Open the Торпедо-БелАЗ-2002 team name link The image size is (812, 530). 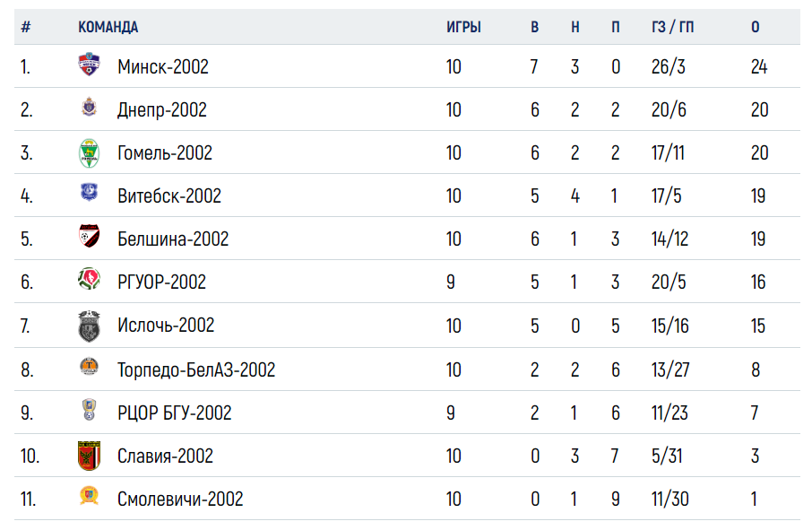point(196,369)
